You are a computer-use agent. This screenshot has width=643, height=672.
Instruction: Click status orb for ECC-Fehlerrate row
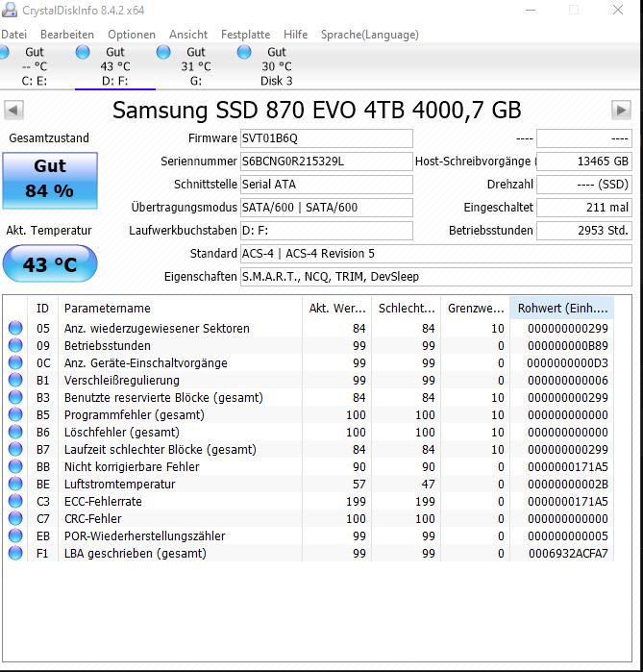(15, 501)
